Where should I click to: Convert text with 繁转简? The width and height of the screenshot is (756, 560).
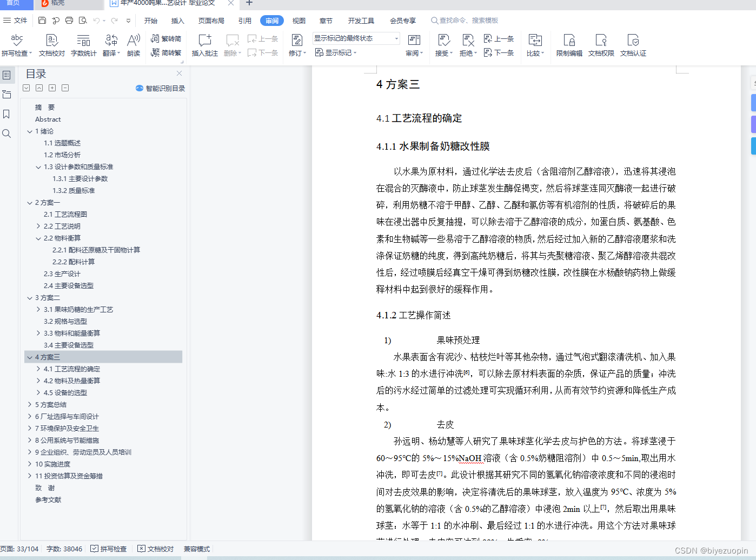pyautogui.click(x=166, y=39)
